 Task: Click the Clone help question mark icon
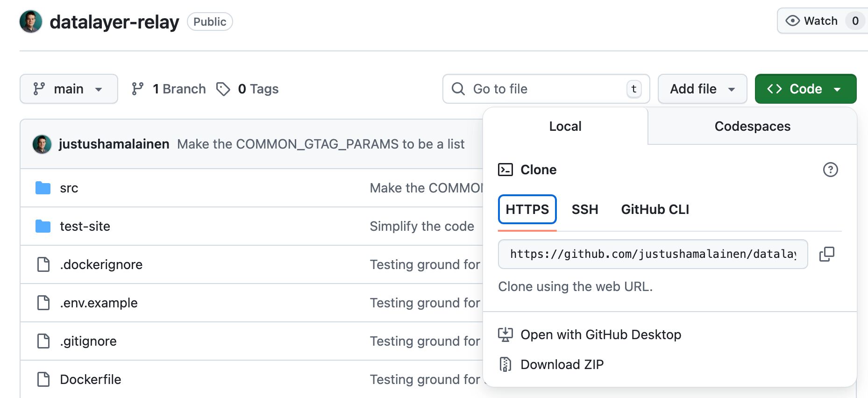(830, 170)
